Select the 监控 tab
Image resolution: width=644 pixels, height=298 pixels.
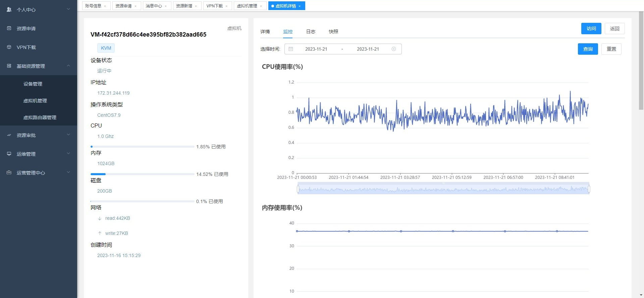288,32
